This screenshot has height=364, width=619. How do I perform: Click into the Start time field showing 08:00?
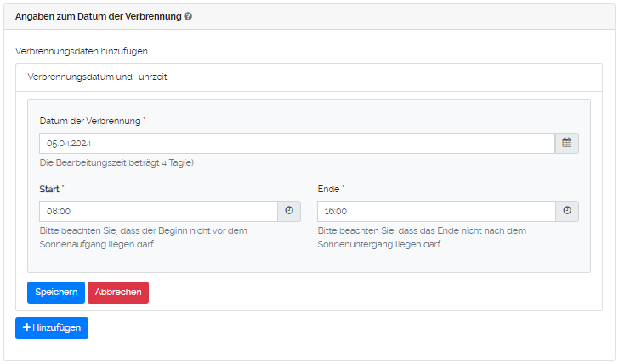158,211
